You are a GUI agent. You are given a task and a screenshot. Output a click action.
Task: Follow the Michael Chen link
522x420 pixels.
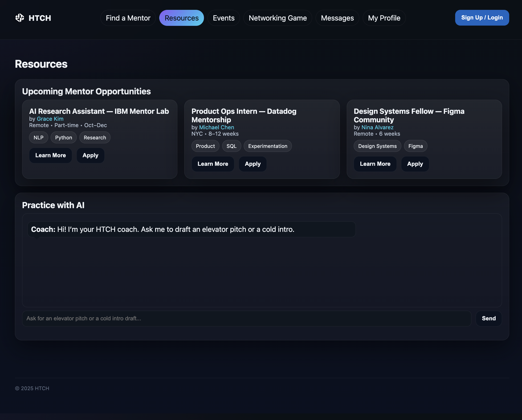217,127
